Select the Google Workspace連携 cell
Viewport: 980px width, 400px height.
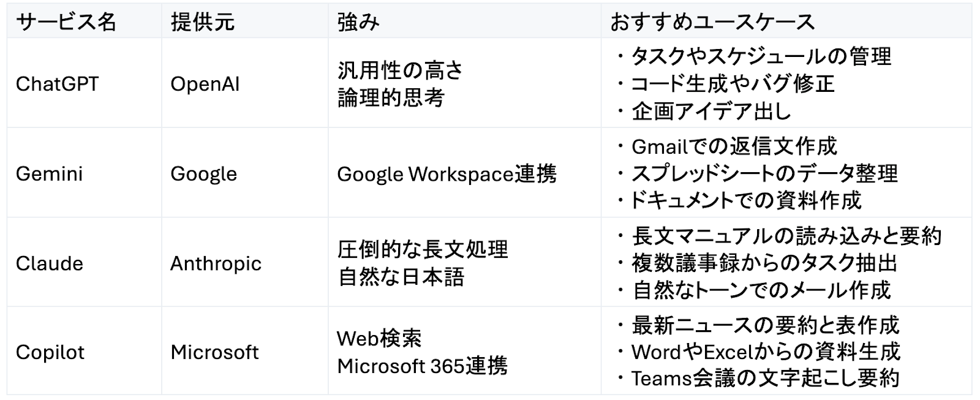pyautogui.click(x=447, y=174)
